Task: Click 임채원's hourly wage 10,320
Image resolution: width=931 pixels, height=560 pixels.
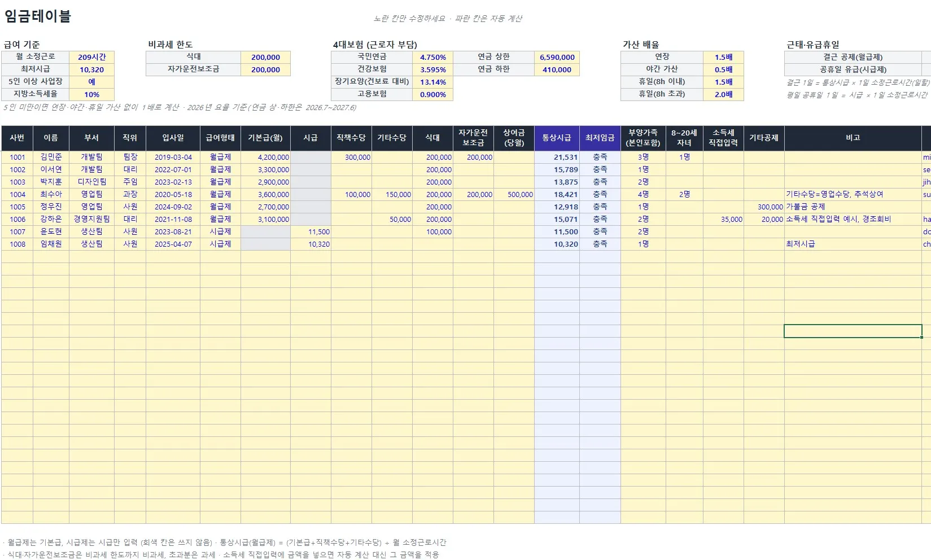Action: click(x=311, y=244)
